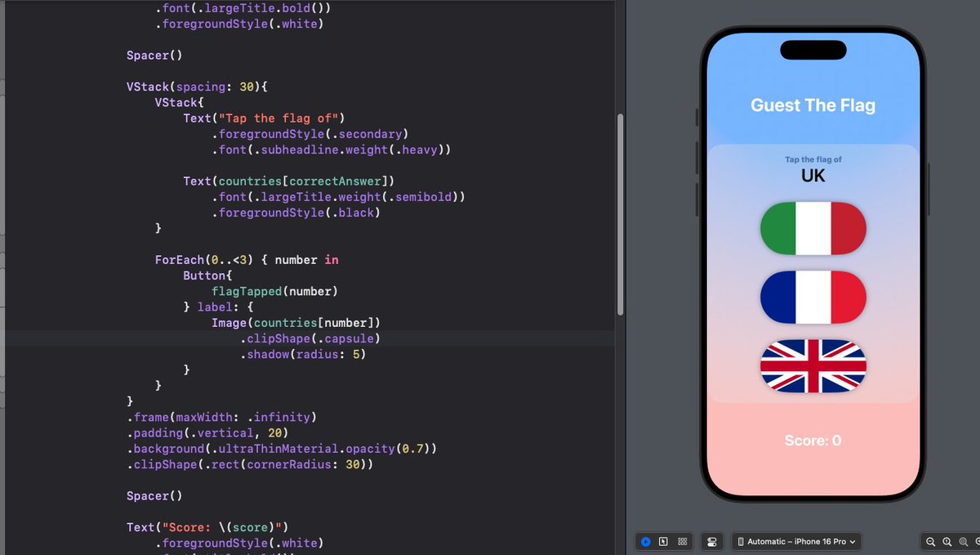Click the '.foregroundStyle(.secondary)' code line
The image size is (980, 555).
click(x=310, y=134)
